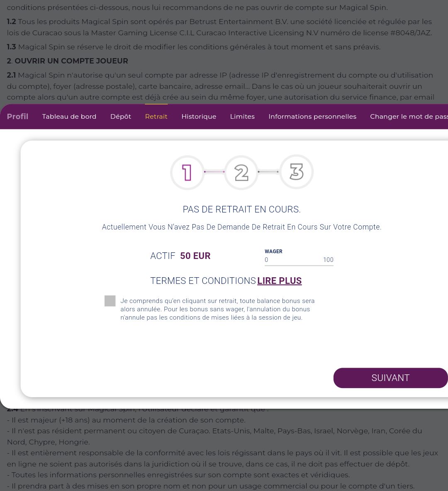The width and height of the screenshot is (448, 491).
Task: Open the Dépôt tab
Action: coord(121,117)
